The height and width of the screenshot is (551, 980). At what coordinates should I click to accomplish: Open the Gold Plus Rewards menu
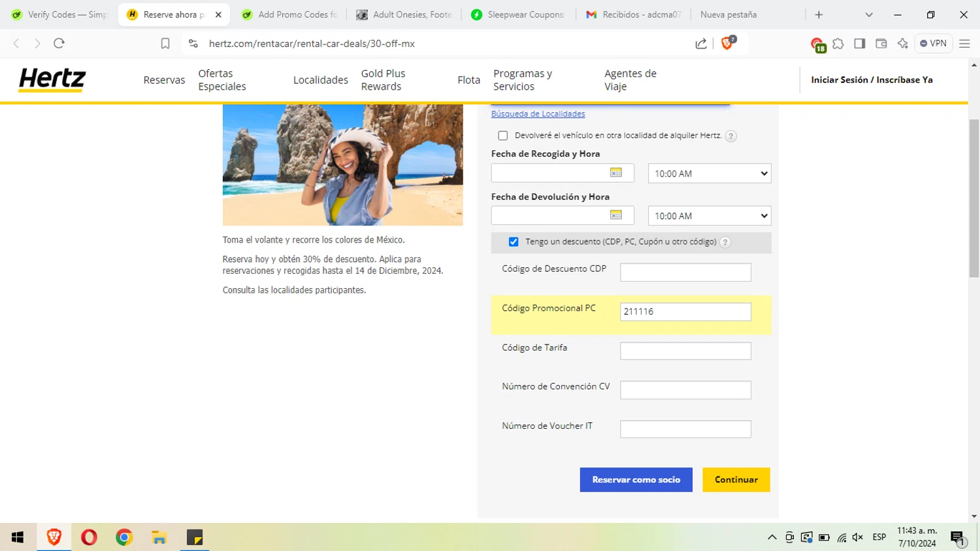pos(384,80)
